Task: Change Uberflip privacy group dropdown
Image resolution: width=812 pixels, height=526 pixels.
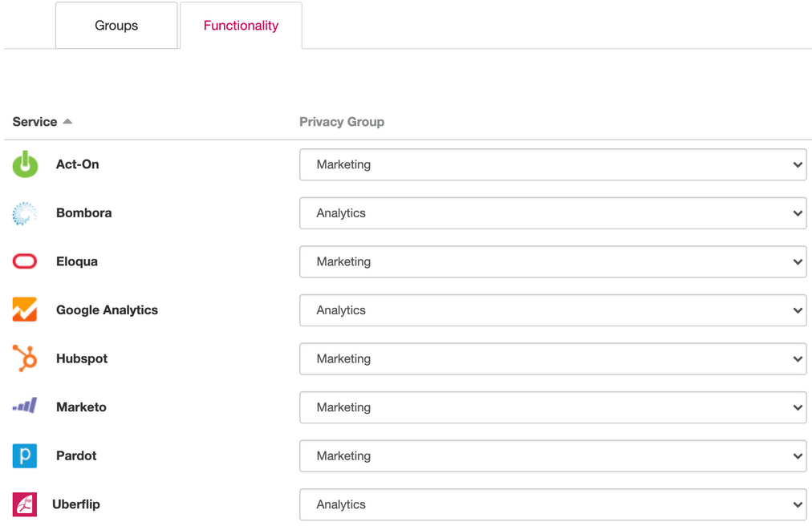Action: pos(553,504)
